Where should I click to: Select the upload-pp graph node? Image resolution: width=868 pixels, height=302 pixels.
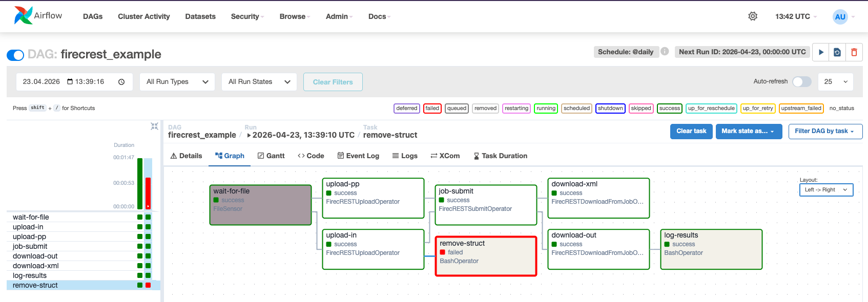tap(373, 198)
